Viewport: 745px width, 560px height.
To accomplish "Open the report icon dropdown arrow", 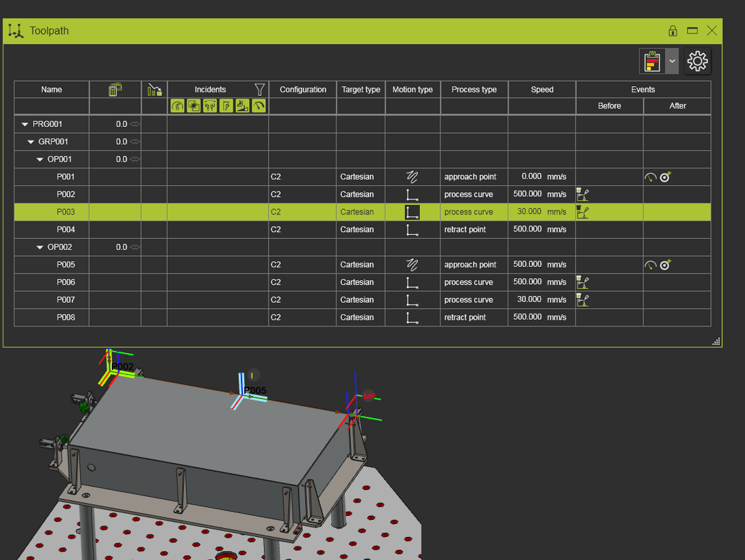I will tap(672, 61).
